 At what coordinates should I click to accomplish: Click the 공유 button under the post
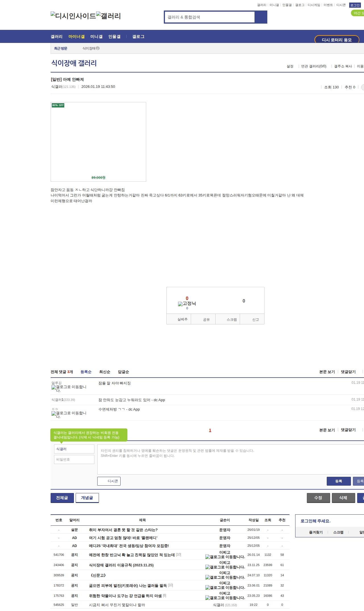203,319
